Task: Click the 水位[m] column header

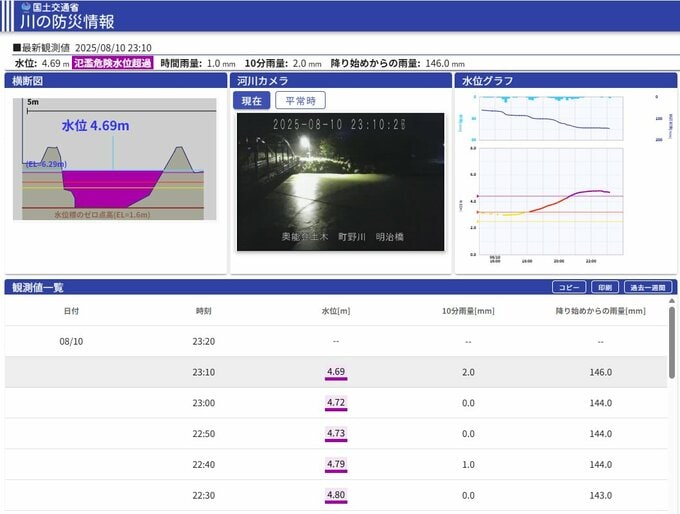Action: click(336, 311)
